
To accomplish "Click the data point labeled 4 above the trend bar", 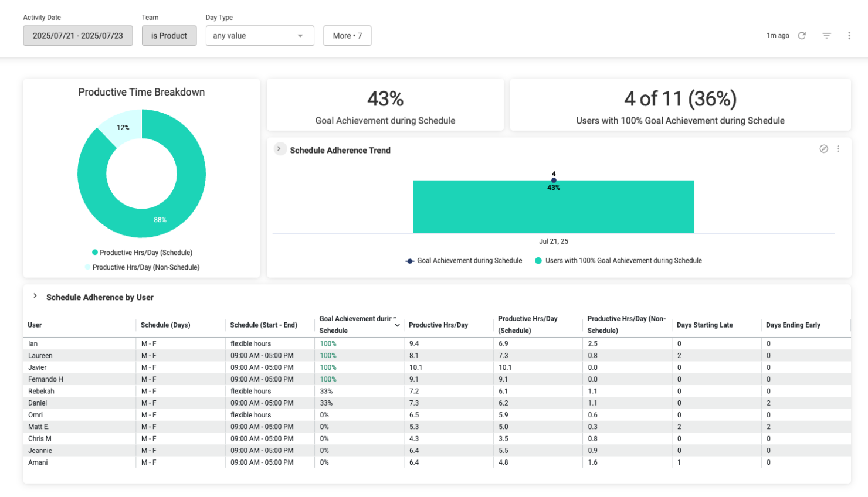I will (x=553, y=180).
